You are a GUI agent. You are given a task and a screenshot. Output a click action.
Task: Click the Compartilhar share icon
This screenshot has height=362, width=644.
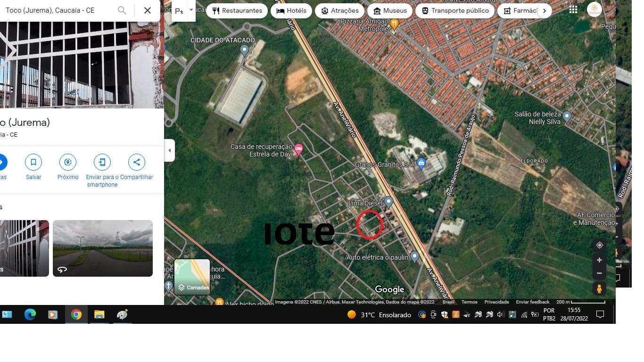[x=137, y=162]
